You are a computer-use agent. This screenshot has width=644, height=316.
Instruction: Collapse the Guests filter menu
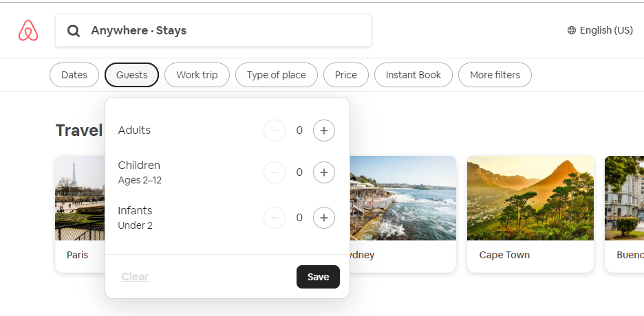[x=131, y=75]
